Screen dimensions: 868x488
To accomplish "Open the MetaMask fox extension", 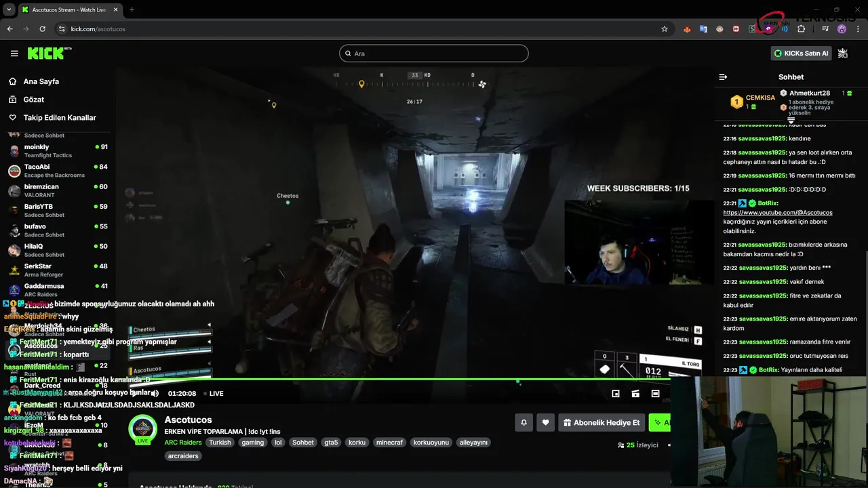I will (687, 29).
